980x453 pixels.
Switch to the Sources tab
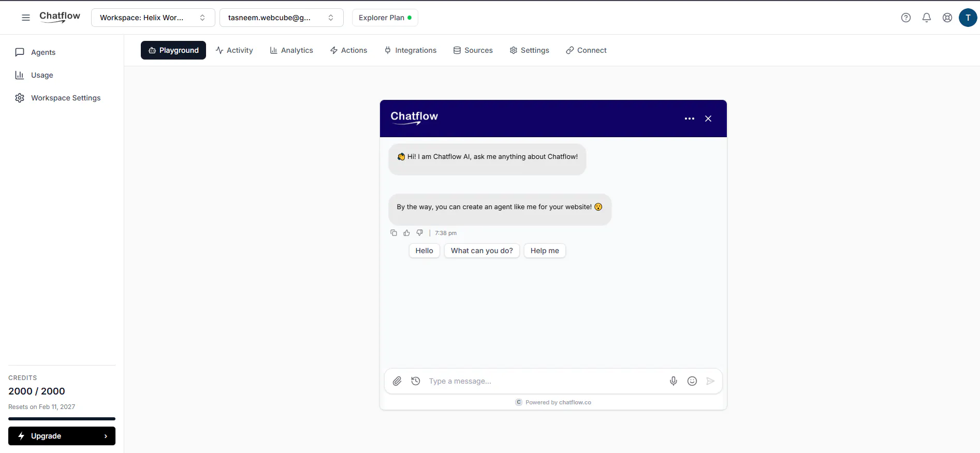click(x=473, y=50)
